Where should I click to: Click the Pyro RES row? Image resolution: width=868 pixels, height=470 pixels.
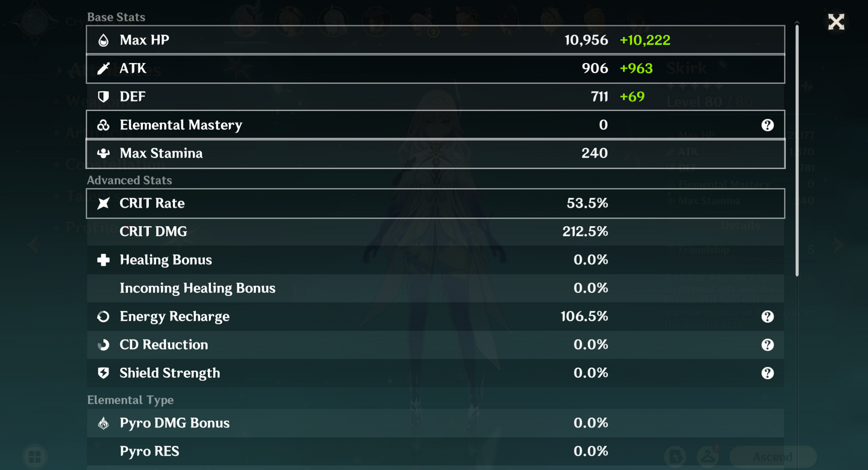click(436, 451)
